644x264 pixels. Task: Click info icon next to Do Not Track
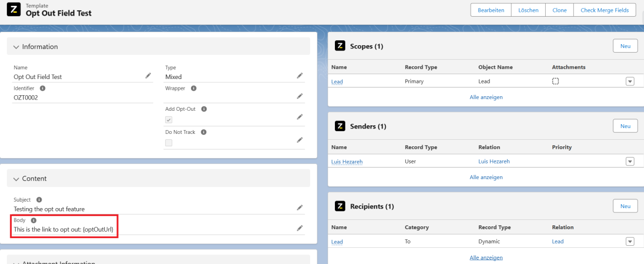coord(204,132)
